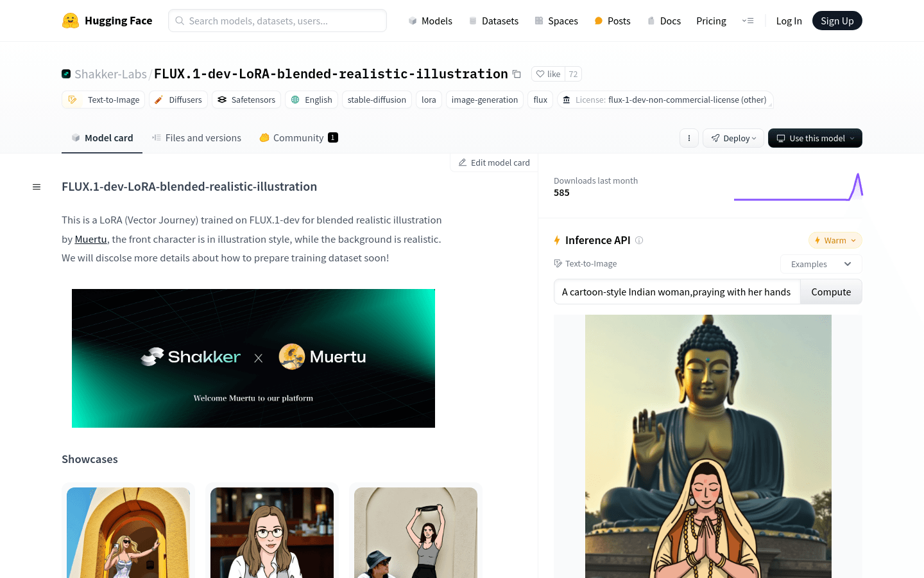Screen dimensions: 924x578
Task: Select the Text-to-Image tag
Action: coord(105,100)
